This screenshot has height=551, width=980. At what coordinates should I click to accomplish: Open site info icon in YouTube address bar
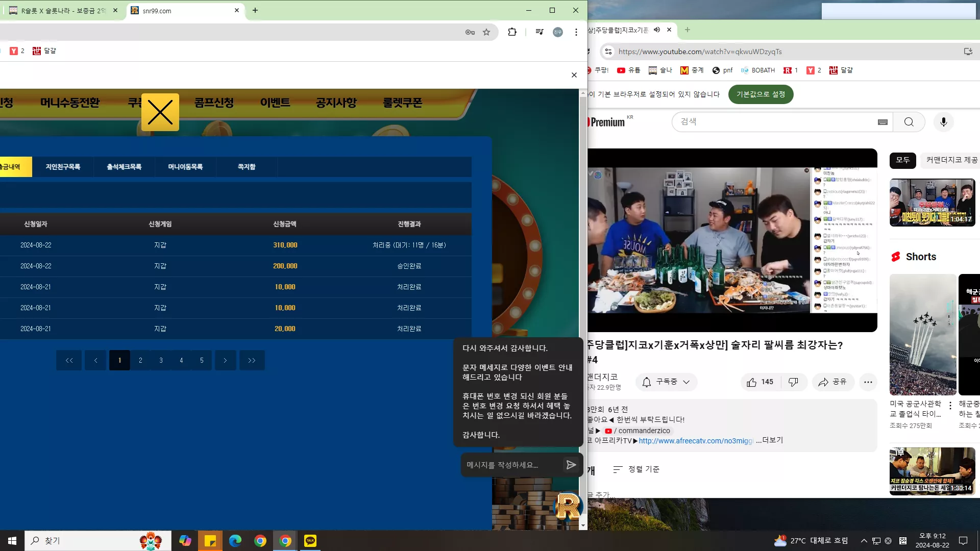point(608,52)
